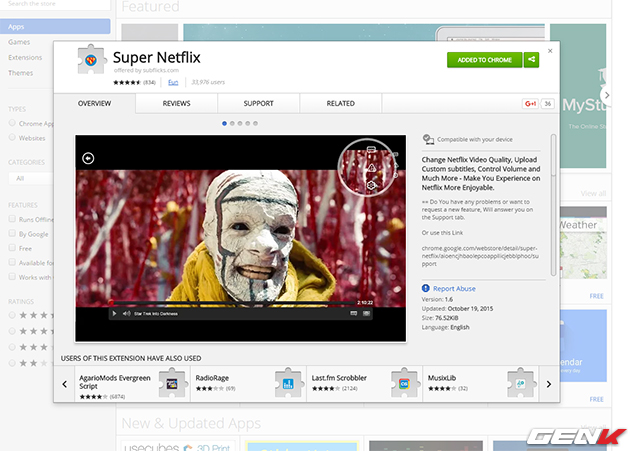The width and height of the screenshot is (630, 451).
Task: Select the second screenshot carousel dot
Action: click(232, 123)
